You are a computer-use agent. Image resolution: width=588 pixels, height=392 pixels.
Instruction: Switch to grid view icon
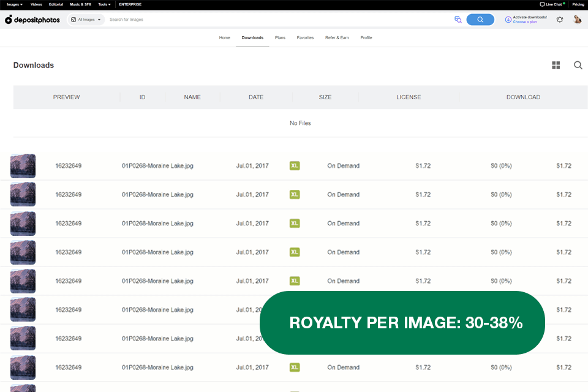click(556, 66)
